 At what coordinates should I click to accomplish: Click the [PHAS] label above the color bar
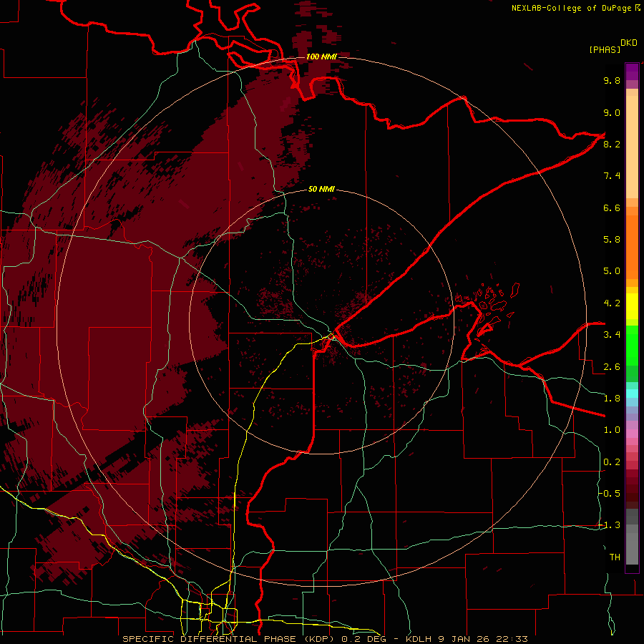tap(605, 50)
